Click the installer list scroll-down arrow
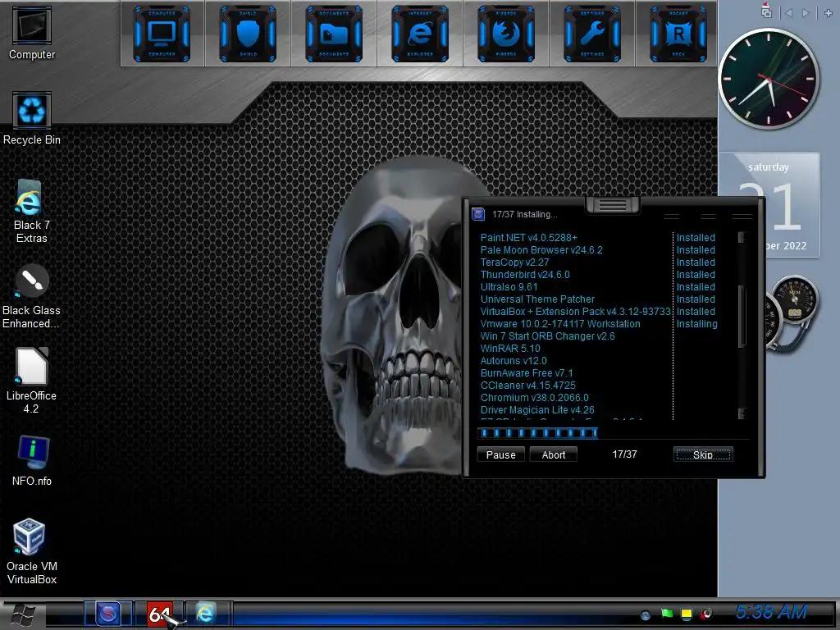This screenshot has width=840, height=630. (x=742, y=413)
